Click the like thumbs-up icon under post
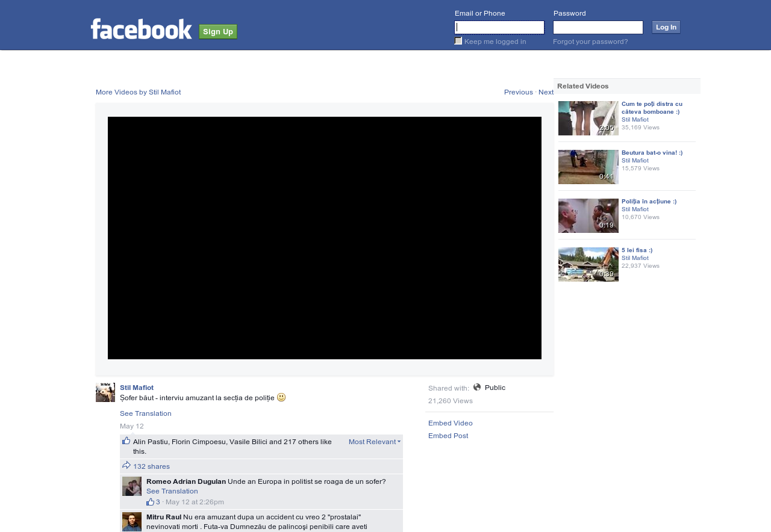771x532 pixels. click(126, 441)
